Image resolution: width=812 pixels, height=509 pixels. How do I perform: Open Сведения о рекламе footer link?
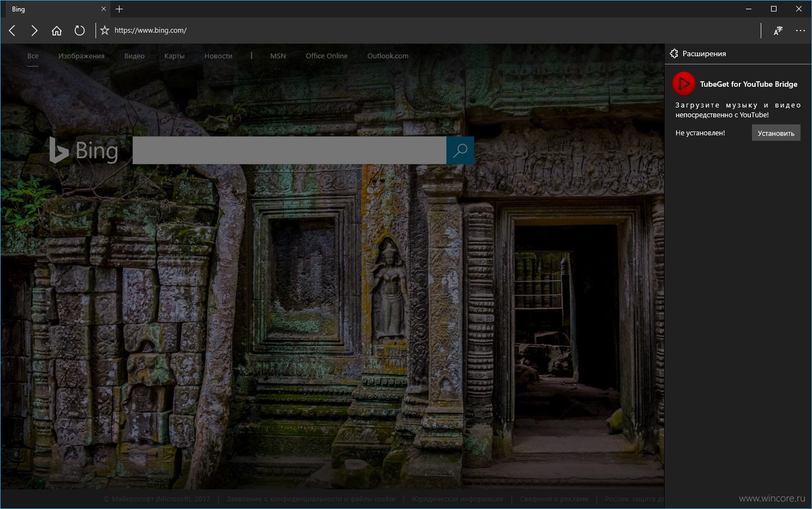pyautogui.click(x=554, y=499)
